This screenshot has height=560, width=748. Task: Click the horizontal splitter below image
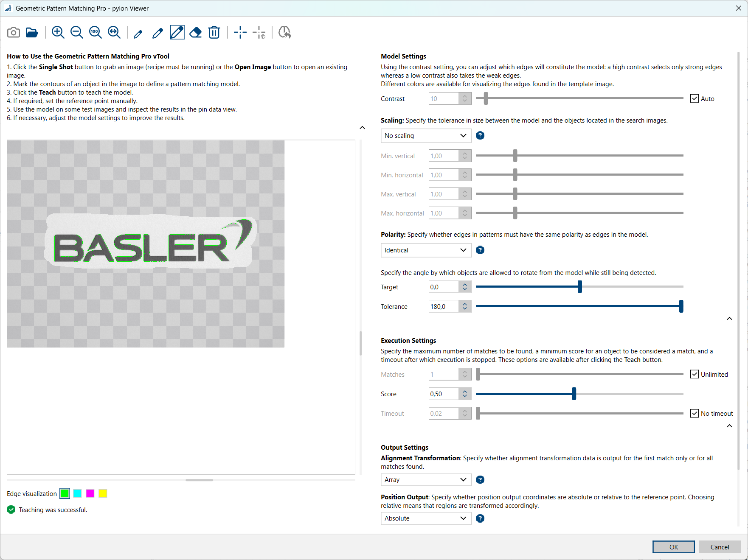click(199, 480)
